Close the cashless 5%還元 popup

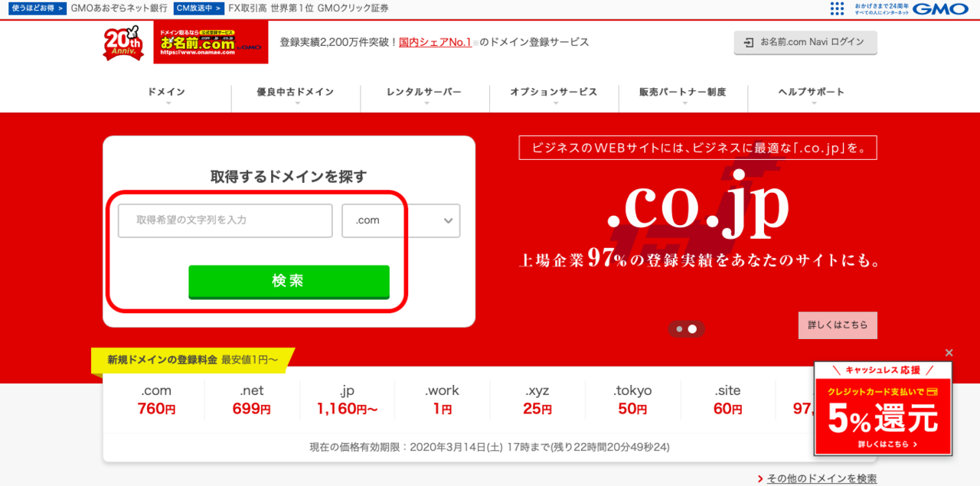(x=949, y=353)
